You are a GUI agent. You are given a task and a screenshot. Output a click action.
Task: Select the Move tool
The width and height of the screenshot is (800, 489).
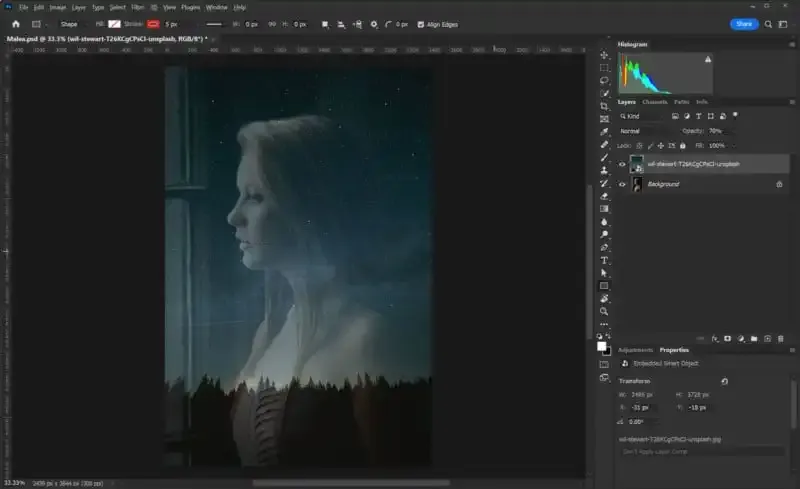tap(604, 55)
